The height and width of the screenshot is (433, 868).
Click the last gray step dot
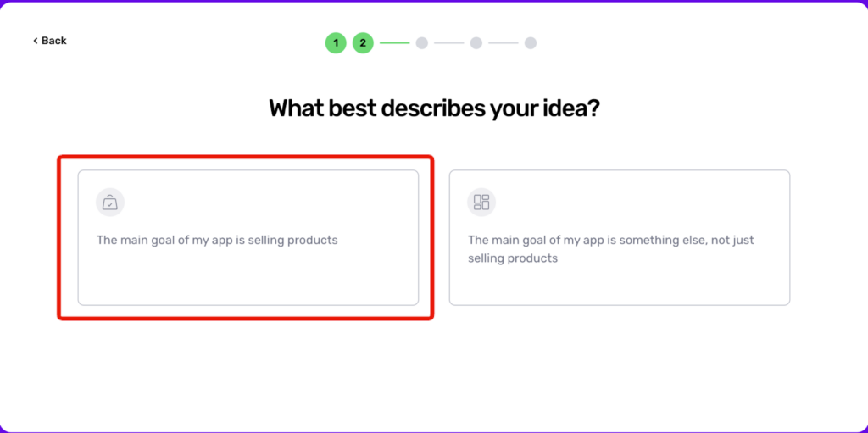coord(531,43)
